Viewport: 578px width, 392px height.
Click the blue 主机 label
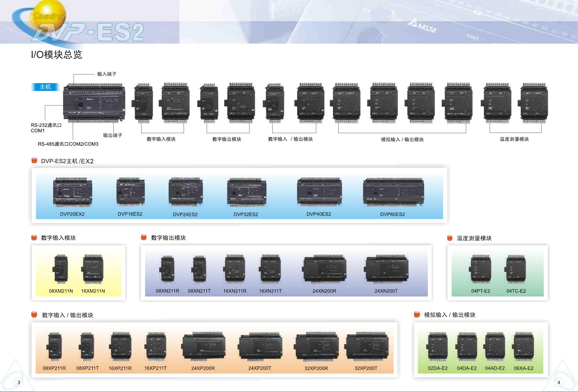(x=45, y=87)
